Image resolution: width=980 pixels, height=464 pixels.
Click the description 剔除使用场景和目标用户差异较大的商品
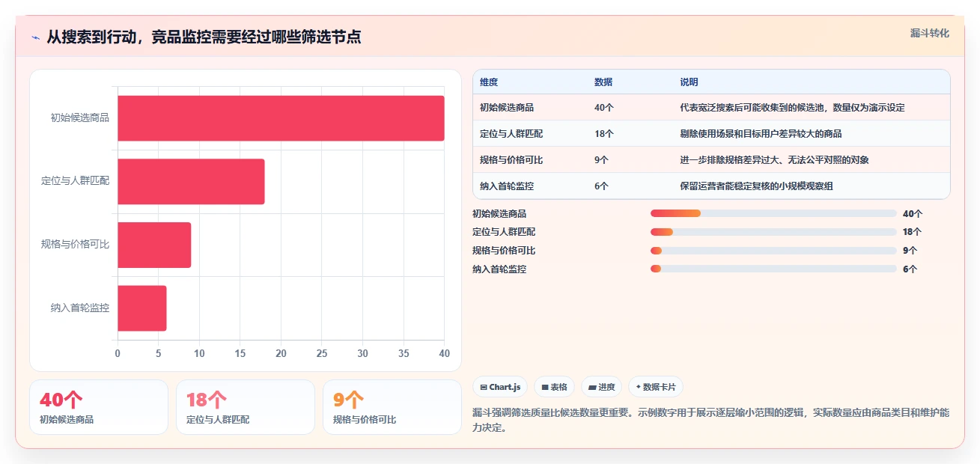click(761, 134)
